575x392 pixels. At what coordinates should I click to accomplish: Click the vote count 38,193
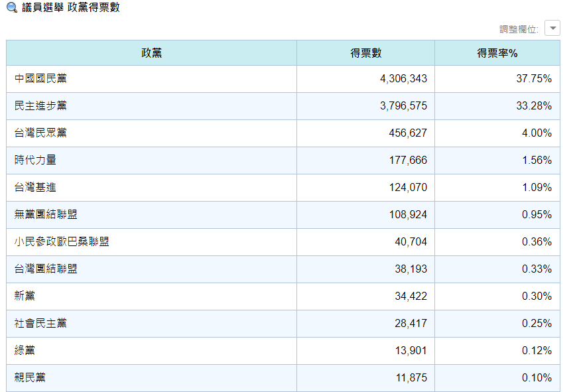pos(411,269)
